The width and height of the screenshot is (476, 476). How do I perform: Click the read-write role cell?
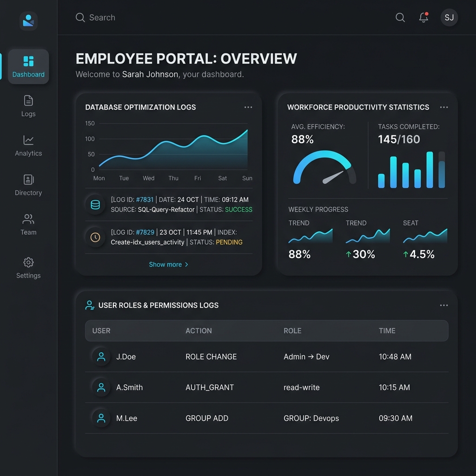[x=301, y=387]
